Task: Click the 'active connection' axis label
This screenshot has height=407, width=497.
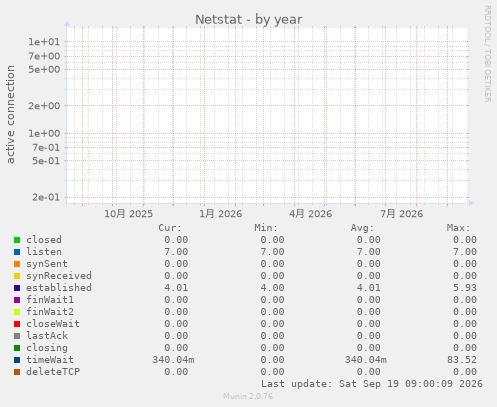Action: 10,114
